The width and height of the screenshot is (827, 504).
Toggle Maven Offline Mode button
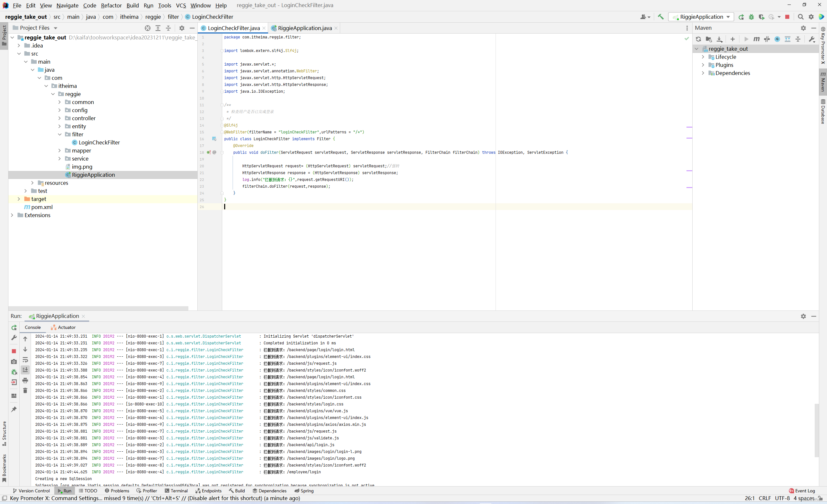pyautogui.click(x=767, y=39)
